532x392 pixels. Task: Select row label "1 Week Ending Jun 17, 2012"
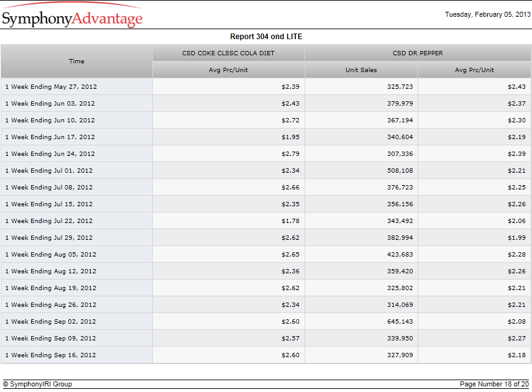pos(50,137)
